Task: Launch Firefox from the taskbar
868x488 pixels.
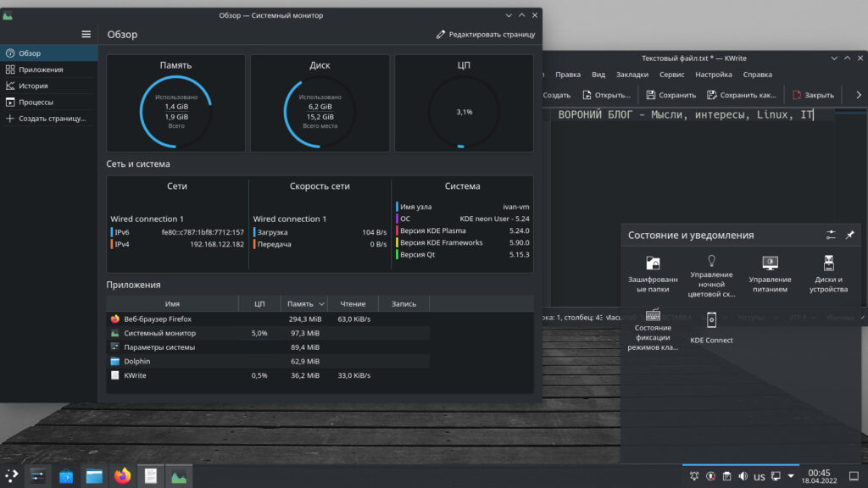Action: tap(122, 476)
